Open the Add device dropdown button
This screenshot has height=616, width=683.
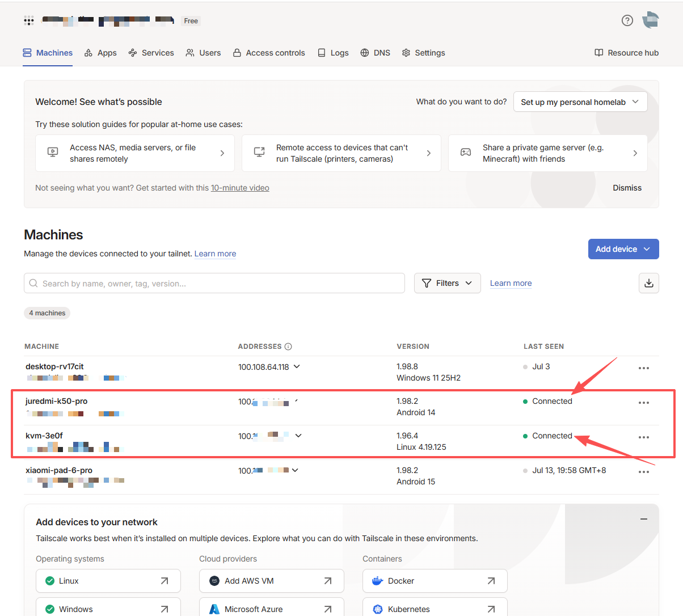pos(623,249)
